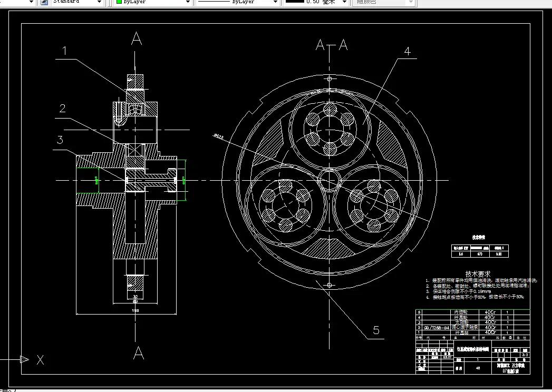This screenshot has width=552, height=392.
Task: Click the green color swatch next to ByLayer
Action: click(x=119, y=2)
